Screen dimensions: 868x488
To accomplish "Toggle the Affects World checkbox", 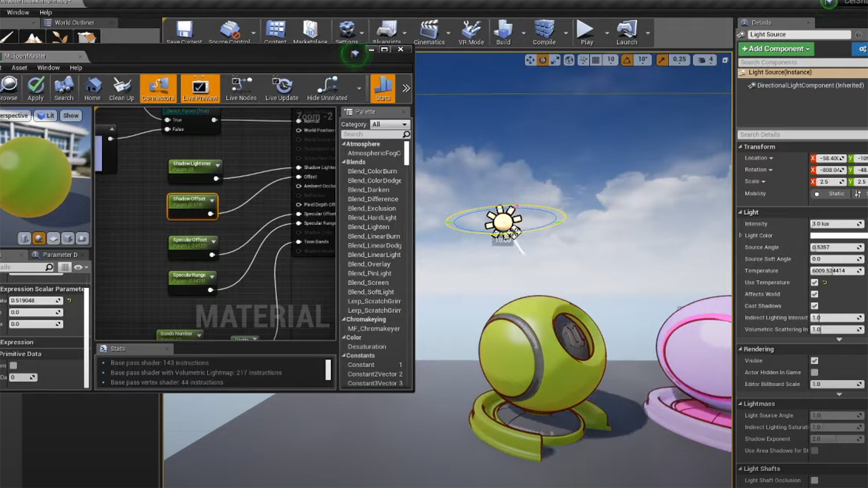I will point(814,294).
